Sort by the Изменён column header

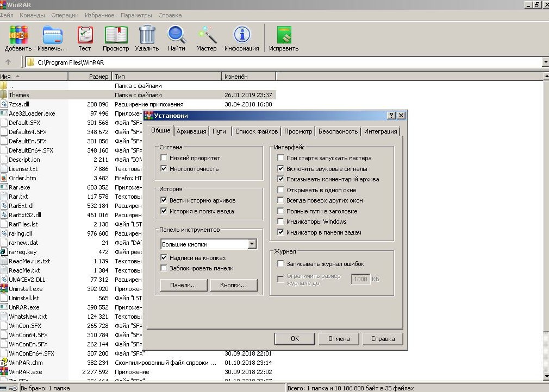(248, 76)
